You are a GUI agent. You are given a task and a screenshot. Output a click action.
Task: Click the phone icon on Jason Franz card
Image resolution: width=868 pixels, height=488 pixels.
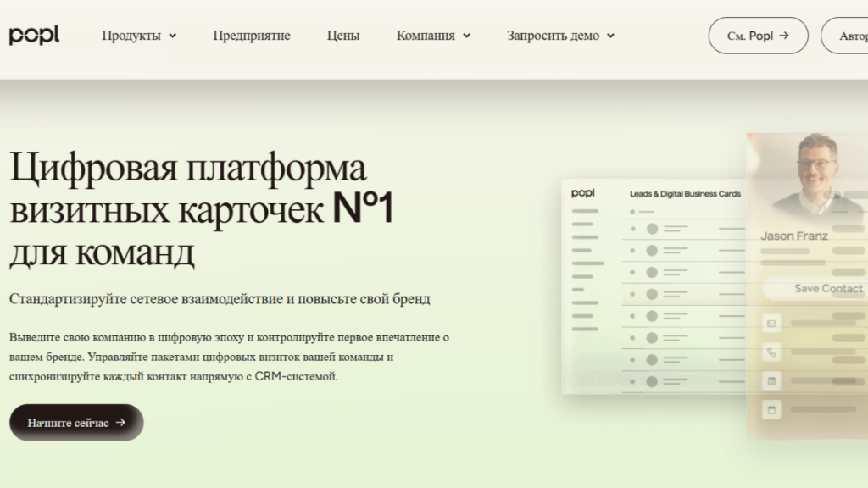[771, 352]
